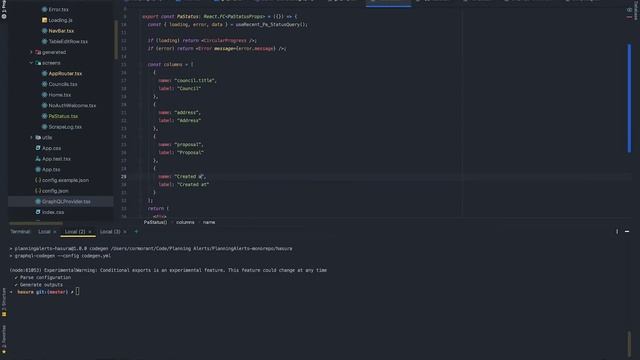
Task: Select the utils folder icon
Action: pyautogui.click(x=38, y=138)
